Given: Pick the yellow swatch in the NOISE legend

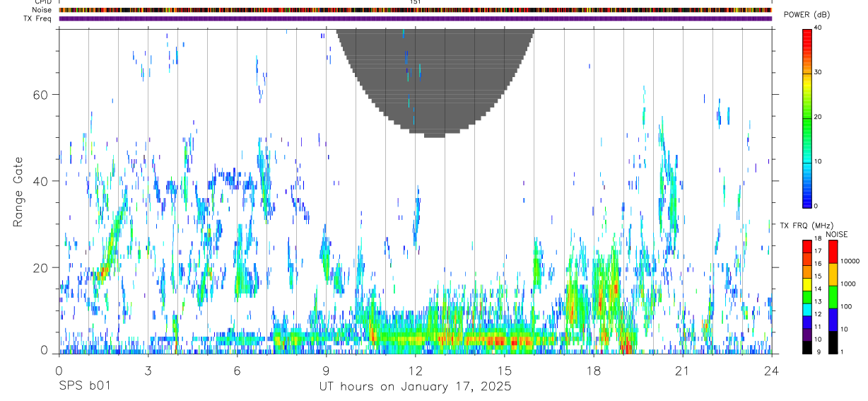Looking at the screenshot, I should coord(833,274).
